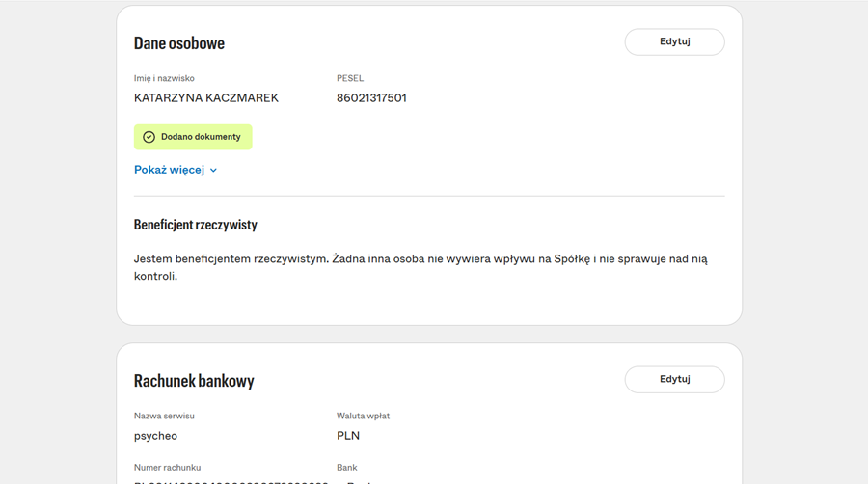Click the Waluta wpłat label
Viewport: 868px width, 484px height.
click(363, 416)
